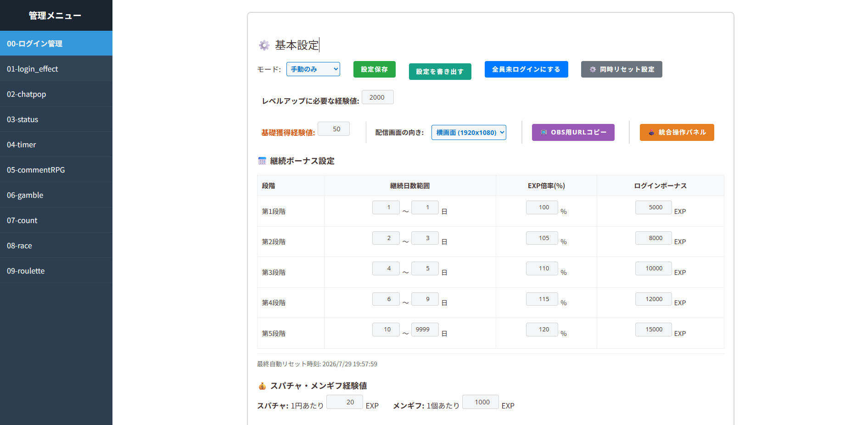This screenshot has height=425, width=868.
Task: Click the 第1段階 login bonus field 5000
Action: tap(654, 207)
